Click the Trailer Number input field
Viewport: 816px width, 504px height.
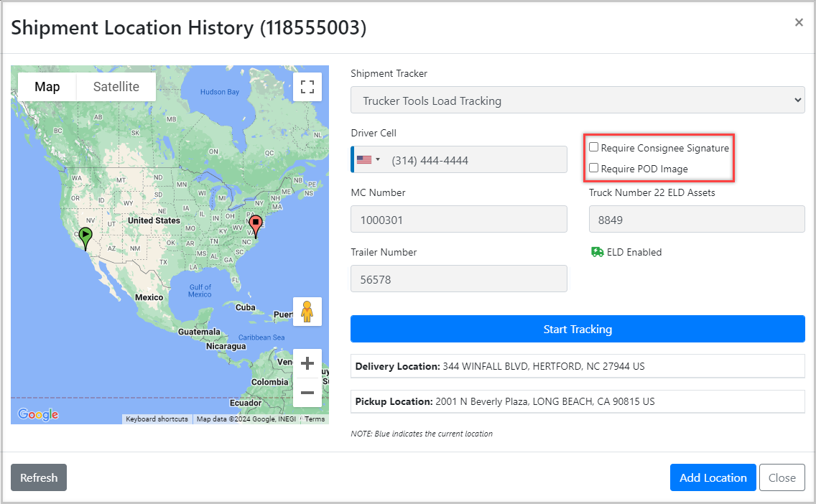(458, 279)
